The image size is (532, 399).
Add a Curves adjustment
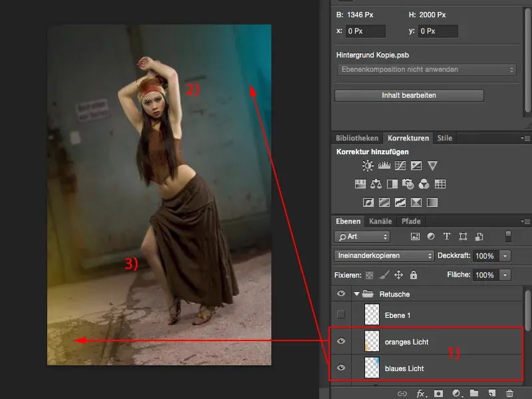point(400,166)
